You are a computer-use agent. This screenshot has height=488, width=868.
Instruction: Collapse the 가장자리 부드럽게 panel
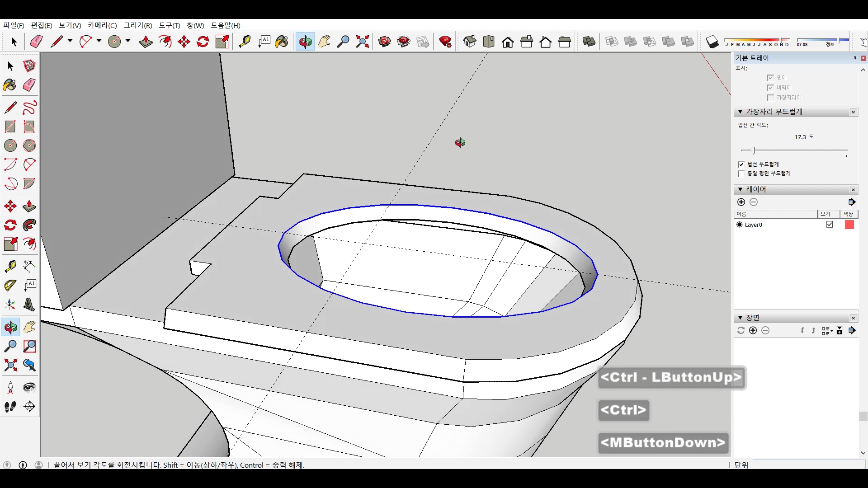click(740, 112)
